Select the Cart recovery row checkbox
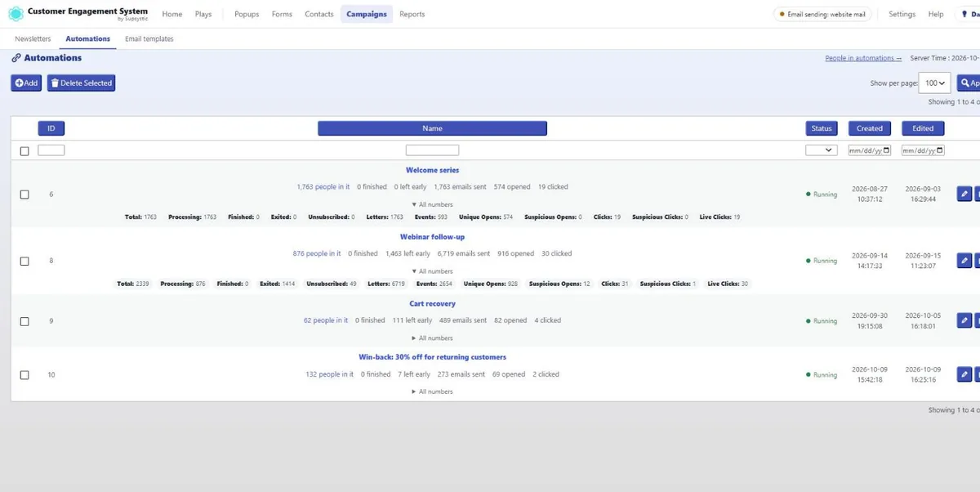 point(24,321)
